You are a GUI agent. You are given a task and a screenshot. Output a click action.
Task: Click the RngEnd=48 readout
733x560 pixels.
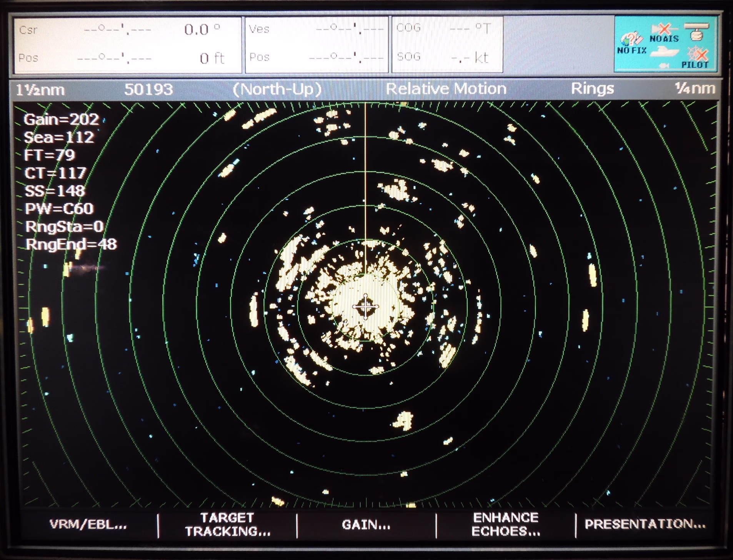(71, 244)
